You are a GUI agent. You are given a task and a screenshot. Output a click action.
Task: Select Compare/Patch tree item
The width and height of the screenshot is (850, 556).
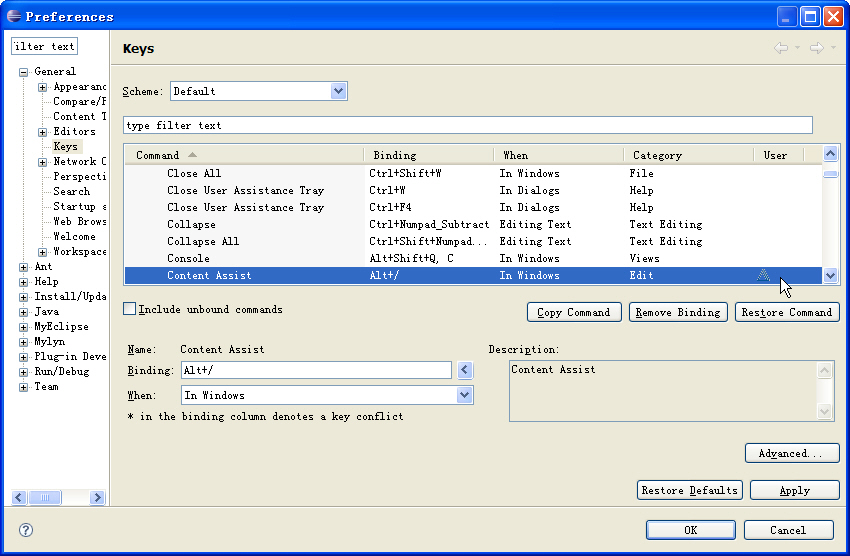coord(79,101)
